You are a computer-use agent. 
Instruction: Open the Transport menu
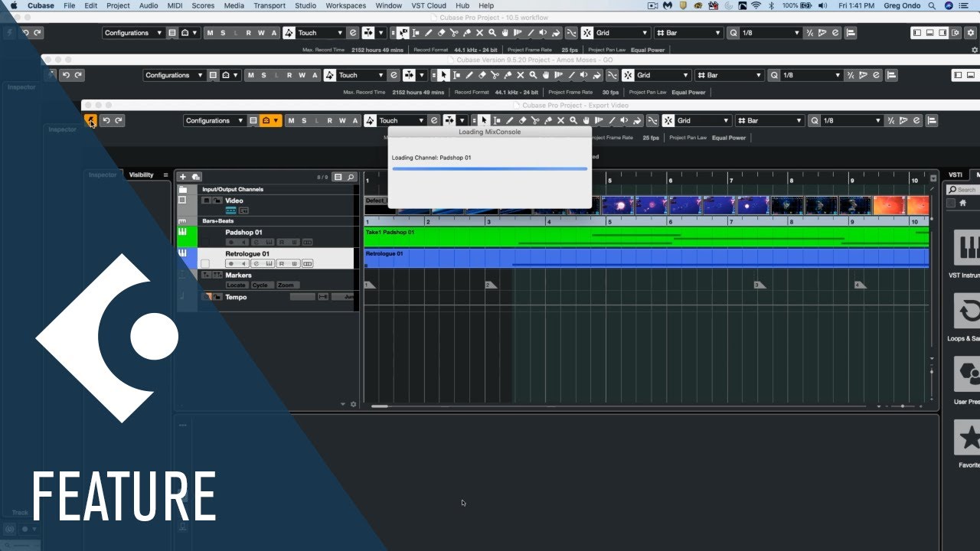pos(269,5)
